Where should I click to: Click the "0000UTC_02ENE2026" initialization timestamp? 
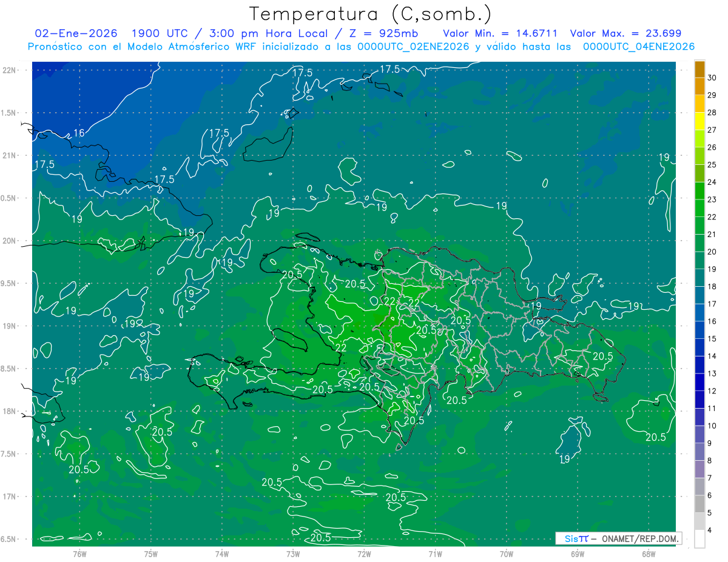click(413, 47)
